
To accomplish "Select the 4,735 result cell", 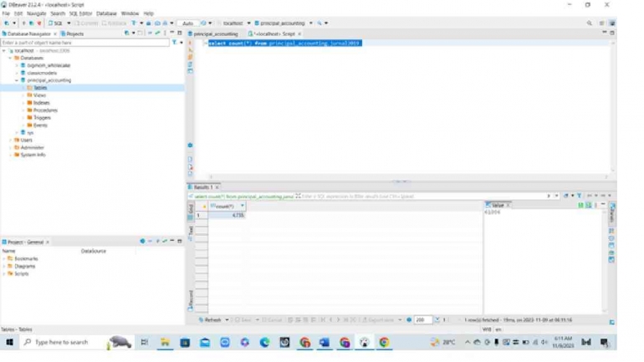I will tap(227, 215).
